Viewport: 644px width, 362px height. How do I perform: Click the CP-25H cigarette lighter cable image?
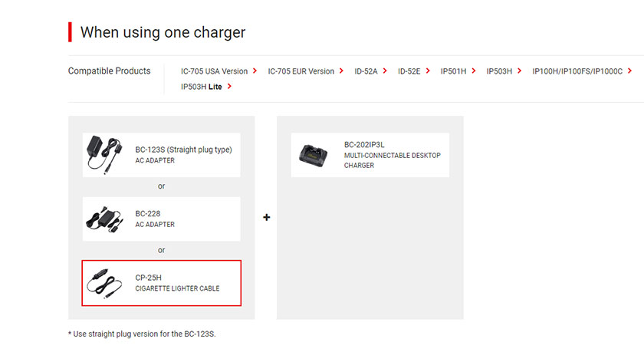(104, 284)
